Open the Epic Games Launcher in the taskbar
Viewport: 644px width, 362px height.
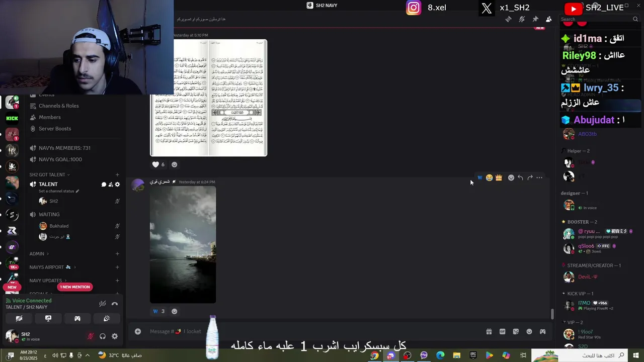(473, 355)
